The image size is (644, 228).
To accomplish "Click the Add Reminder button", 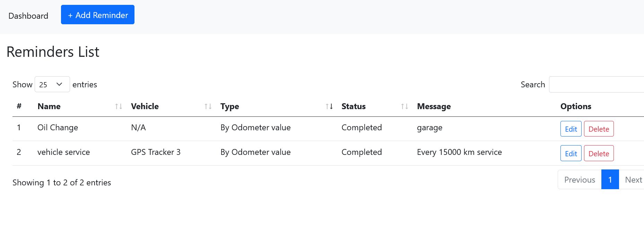I will pos(98,15).
